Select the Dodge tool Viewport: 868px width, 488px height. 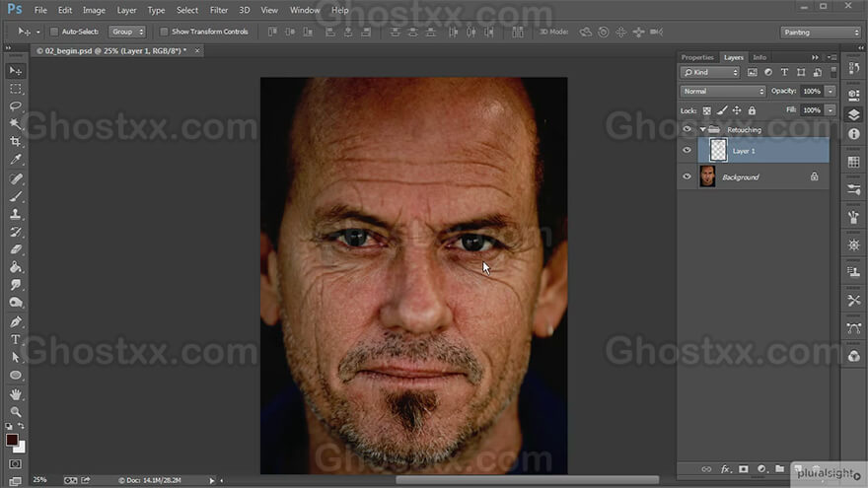[16, 303]
